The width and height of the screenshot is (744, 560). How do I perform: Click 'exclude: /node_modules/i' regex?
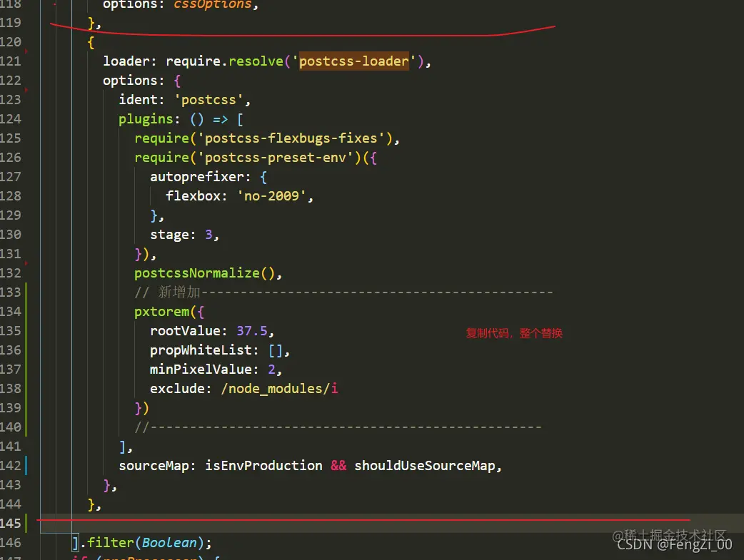click(244, 389)
